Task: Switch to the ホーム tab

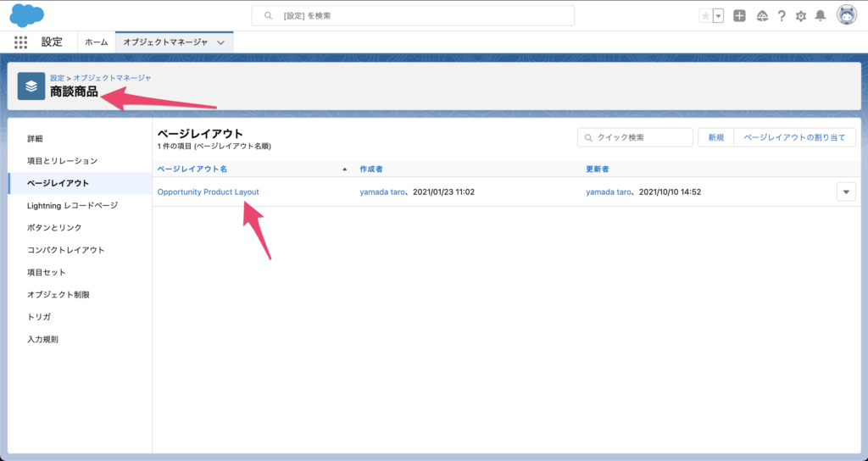Action: [x=97, y=42]
